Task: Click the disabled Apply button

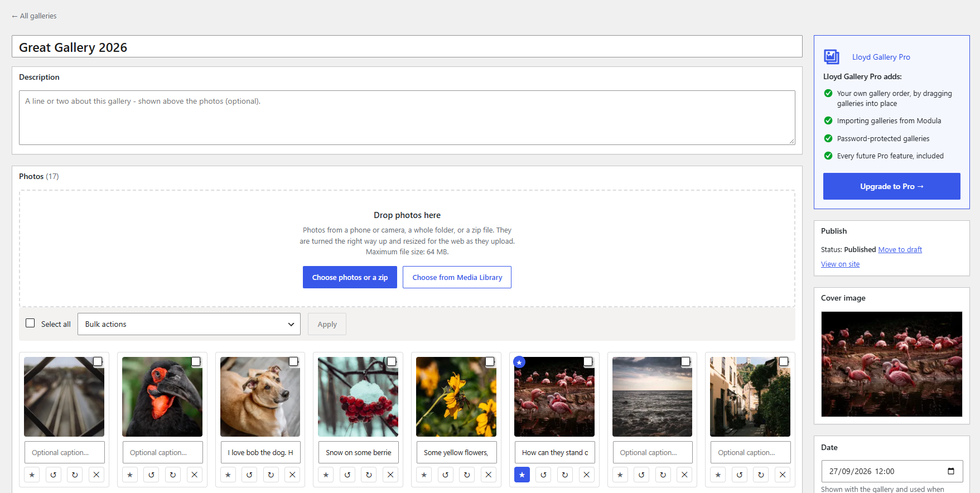Action: 327,324
